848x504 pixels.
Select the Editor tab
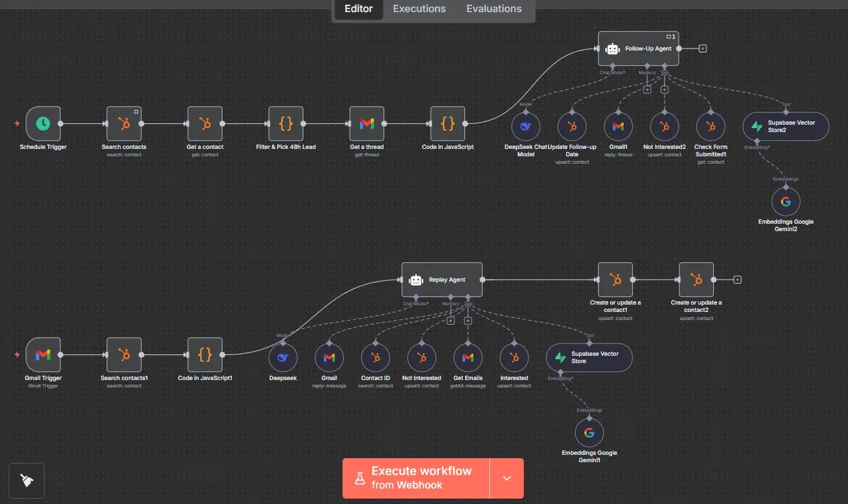[359, 9]
